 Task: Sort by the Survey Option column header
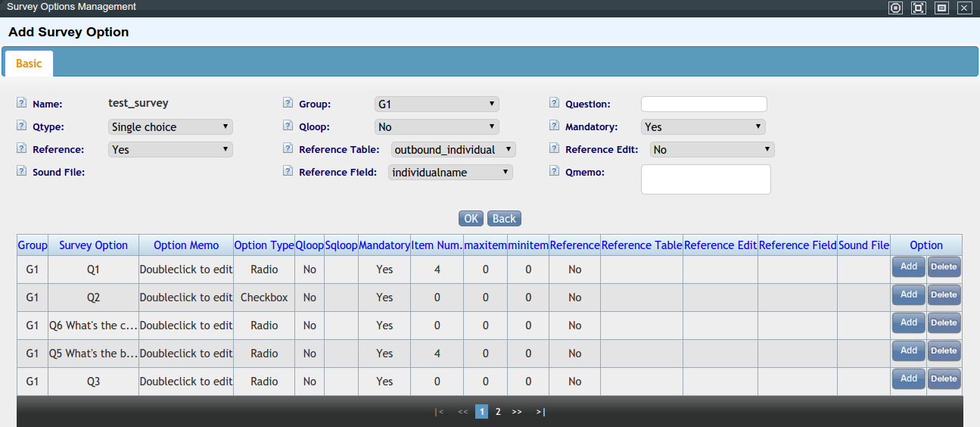(x=93, y=245)
